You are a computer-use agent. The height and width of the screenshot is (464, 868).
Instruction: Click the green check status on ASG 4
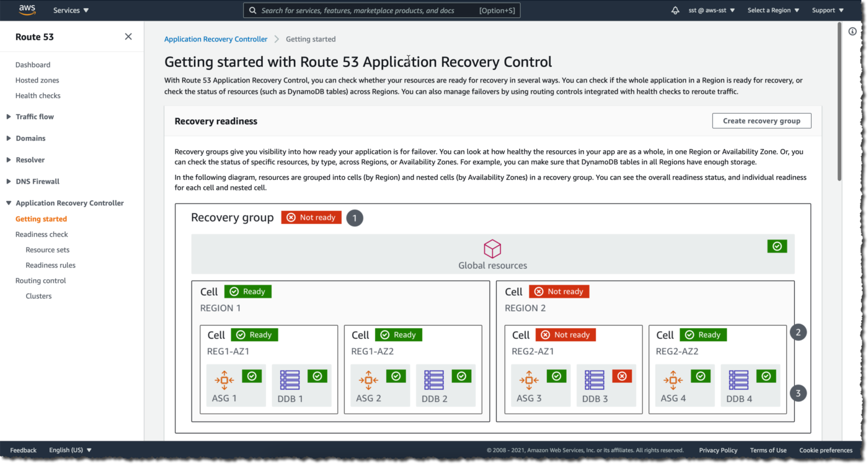click(x=701, y=376)
